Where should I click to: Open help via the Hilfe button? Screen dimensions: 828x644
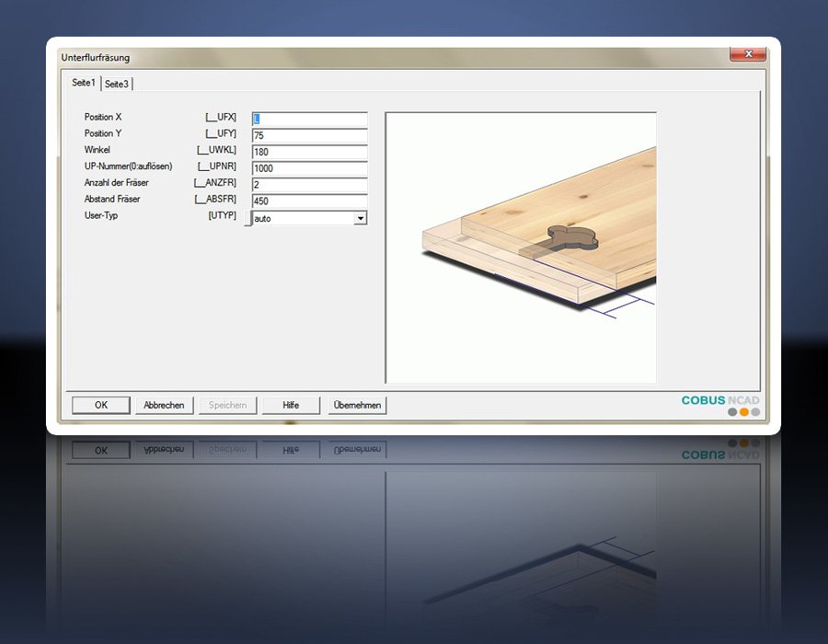tap(291, 405)
